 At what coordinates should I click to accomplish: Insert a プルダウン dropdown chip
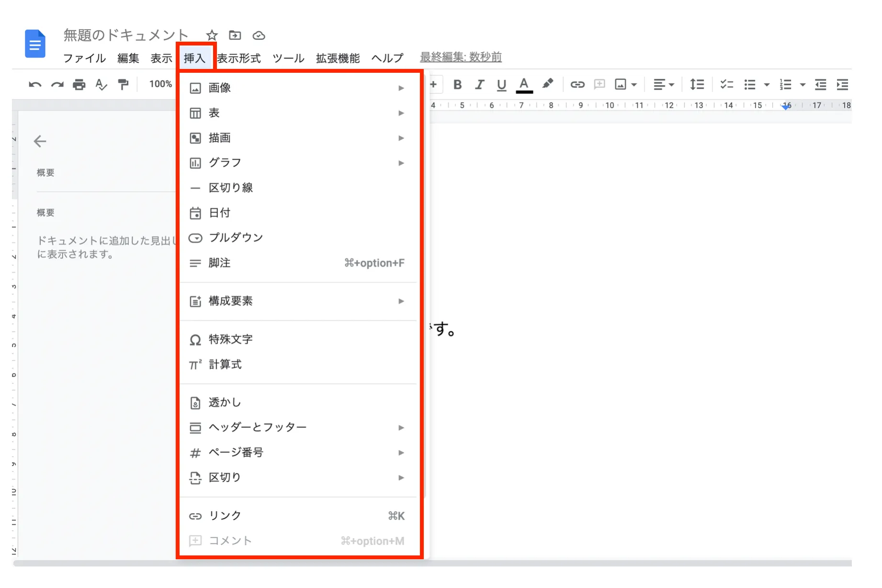pyautogui.click(x=298, y=237)
